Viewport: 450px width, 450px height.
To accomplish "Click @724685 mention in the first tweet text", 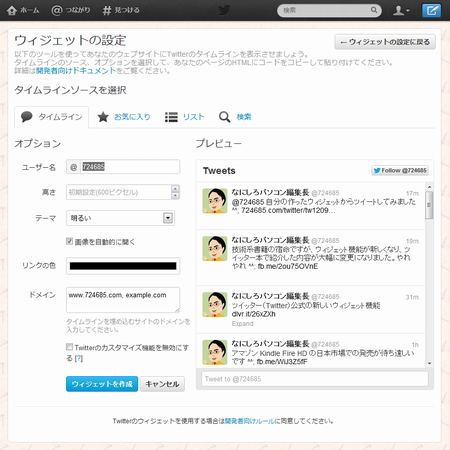I will tap(248, 202).
